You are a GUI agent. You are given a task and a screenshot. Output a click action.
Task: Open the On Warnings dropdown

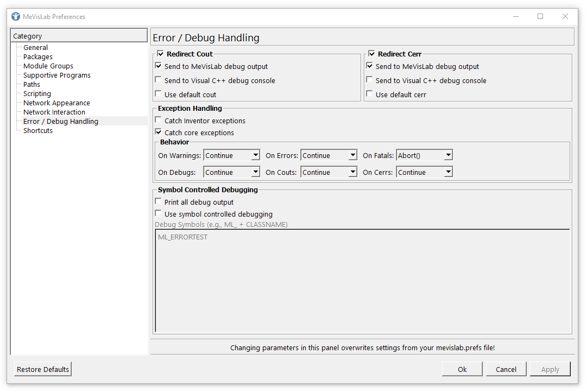click(x=232, y=155)
